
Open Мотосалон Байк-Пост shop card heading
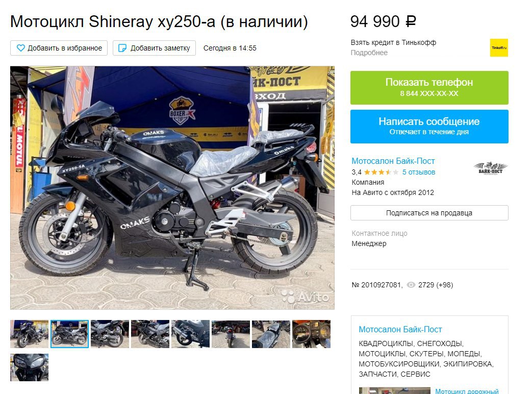click(400, 329)
